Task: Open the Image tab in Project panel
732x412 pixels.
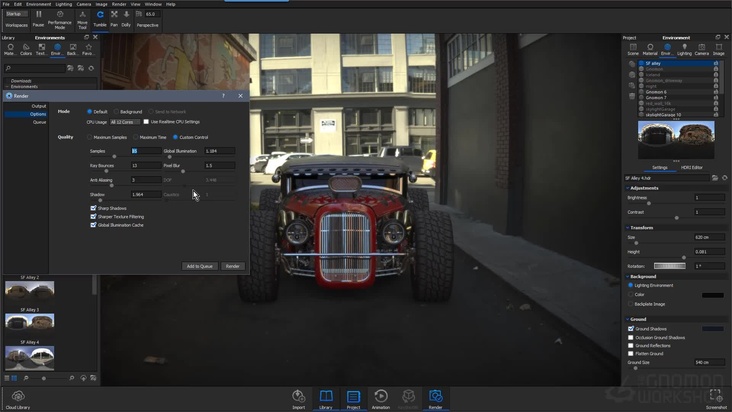Action: tap(718, 49)
